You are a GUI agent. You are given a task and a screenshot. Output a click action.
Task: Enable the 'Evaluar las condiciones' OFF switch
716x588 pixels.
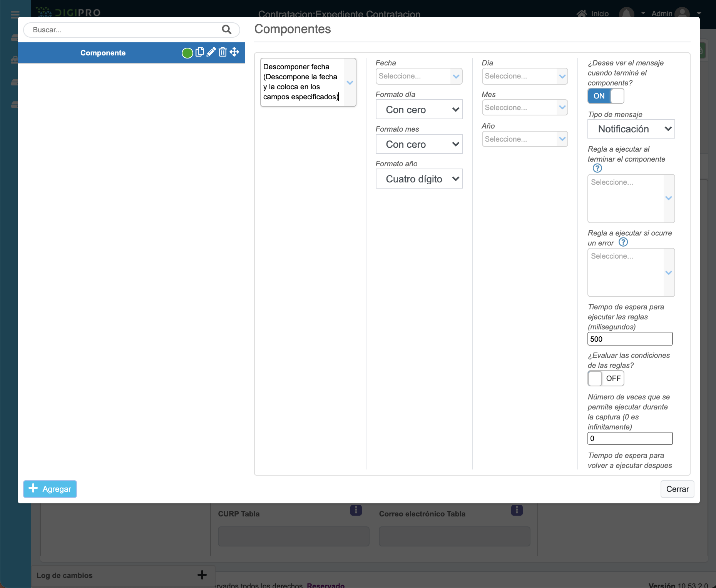tap(606, 378)
